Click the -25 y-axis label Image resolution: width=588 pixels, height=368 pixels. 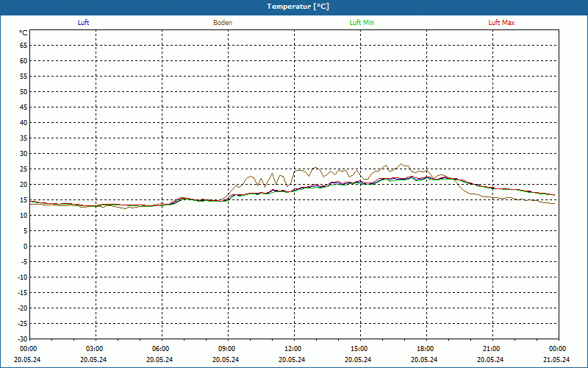point(23,324)
